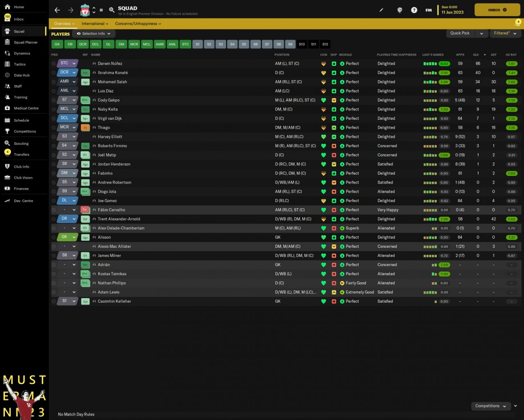This screenshot has height=420, width=524.
Task: Toggle the pick circle for Virgil van Dijk
Action: [54, 119]
